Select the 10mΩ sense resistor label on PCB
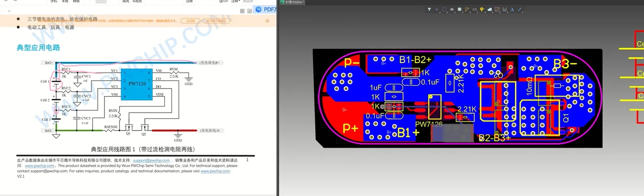Screen dimensions: 644x196 tap(530, 86)
